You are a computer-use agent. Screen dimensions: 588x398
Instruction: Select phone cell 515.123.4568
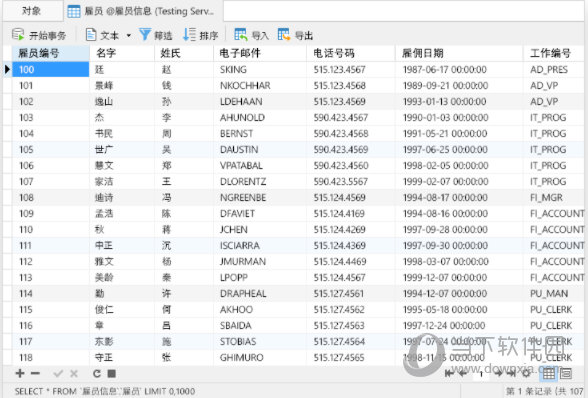coord(351,86)
